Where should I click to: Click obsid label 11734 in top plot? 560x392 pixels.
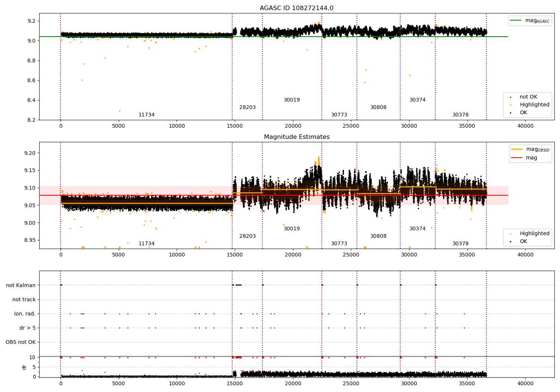click(146, 115)
